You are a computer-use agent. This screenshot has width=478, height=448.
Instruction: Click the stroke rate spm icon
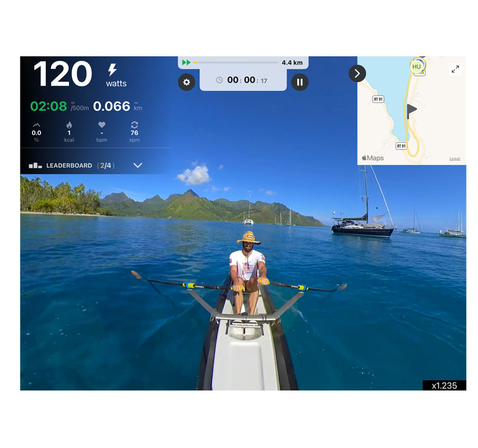134,125
